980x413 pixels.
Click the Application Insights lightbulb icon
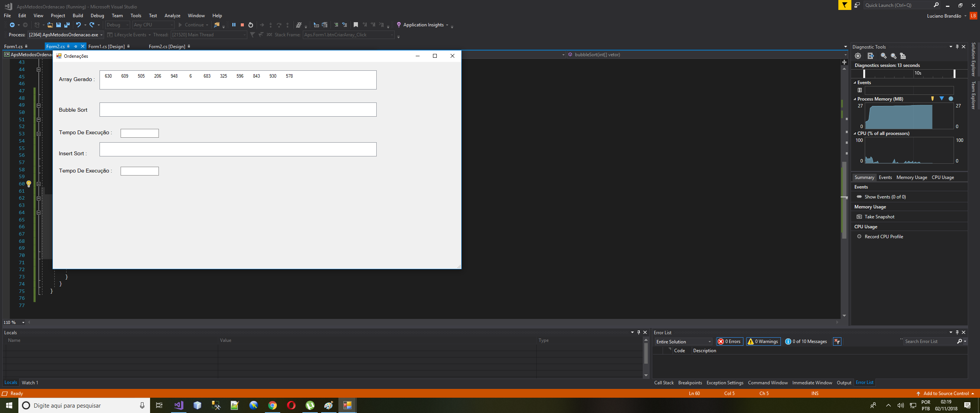coord(399,25)
